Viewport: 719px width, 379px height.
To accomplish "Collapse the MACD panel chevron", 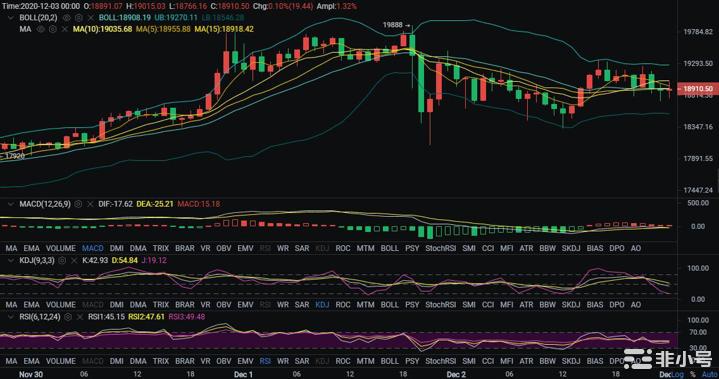I will pyautogui.click(x=11, y=204).
